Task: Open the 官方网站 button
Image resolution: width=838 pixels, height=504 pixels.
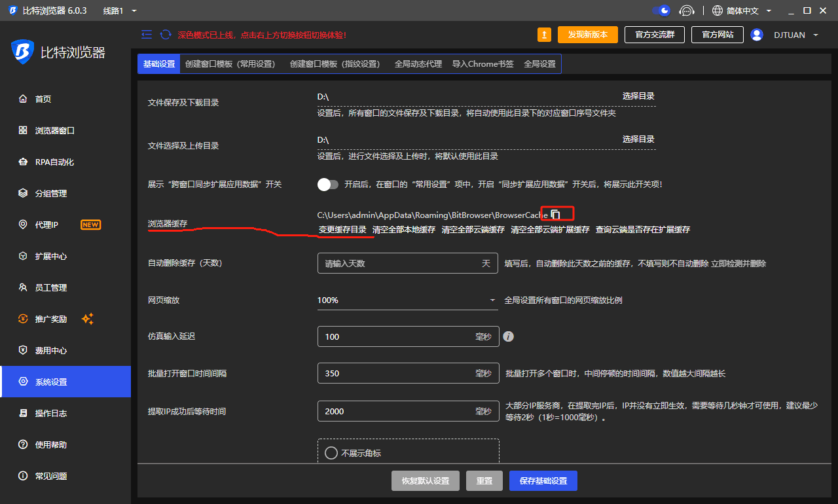Action: click(718, 35)
